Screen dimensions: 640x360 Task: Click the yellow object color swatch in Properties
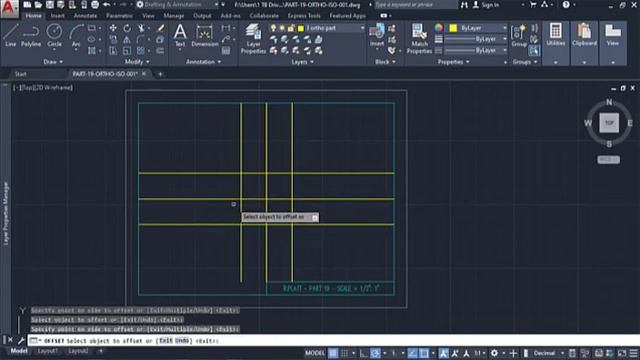(453, 28)
